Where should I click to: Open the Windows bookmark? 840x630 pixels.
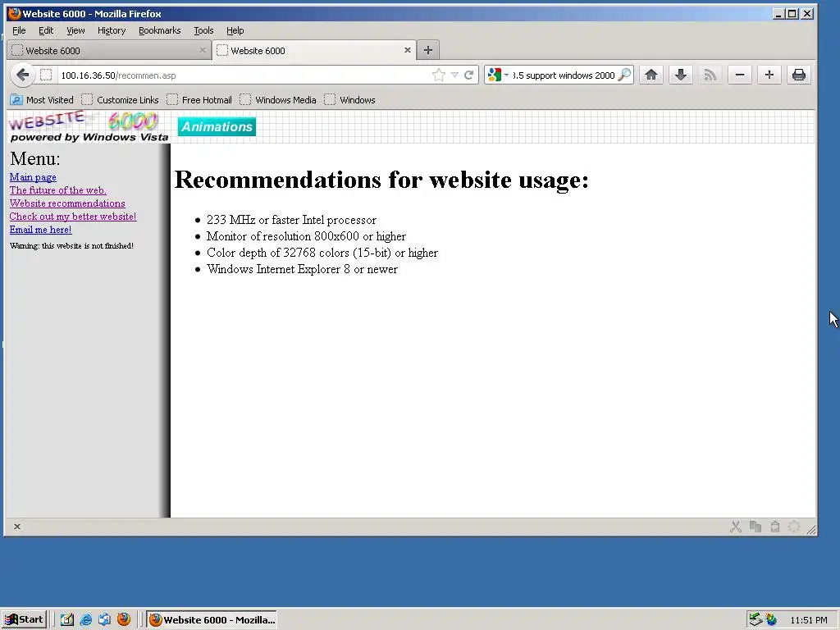tap(349, 99)
